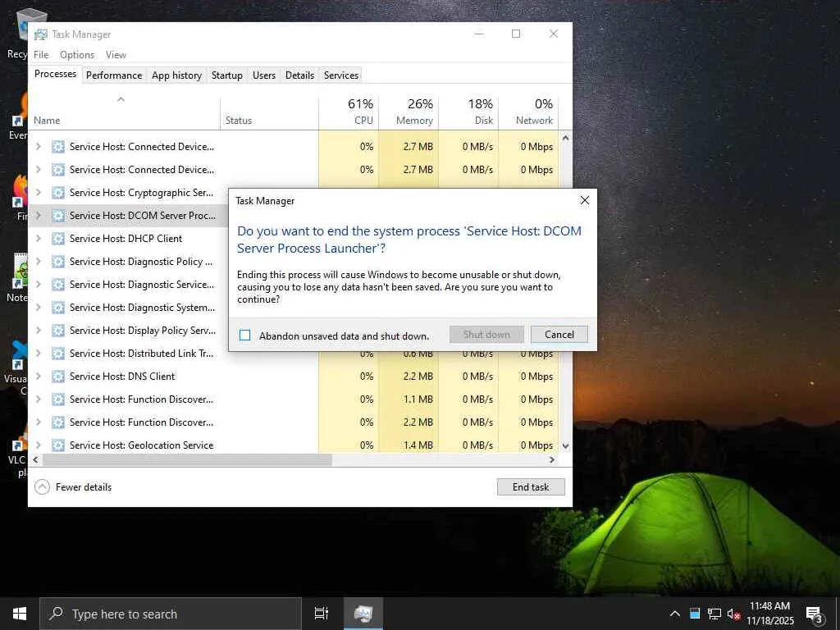Close the Task Manager warning dialog

pyautogui.click(x=584, y=200)
